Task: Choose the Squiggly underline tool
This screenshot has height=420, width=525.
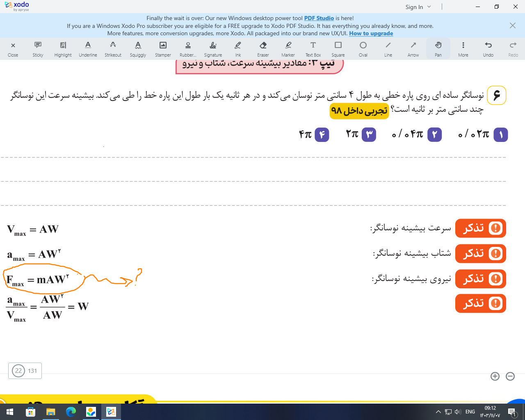Action: coord(138,48)
